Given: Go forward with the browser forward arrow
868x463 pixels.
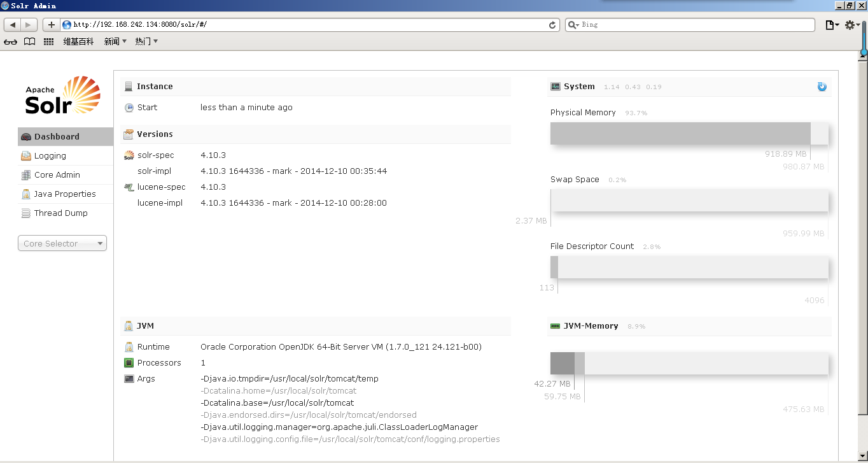Looking at the screenshot, I should click(x=29, y=25).
